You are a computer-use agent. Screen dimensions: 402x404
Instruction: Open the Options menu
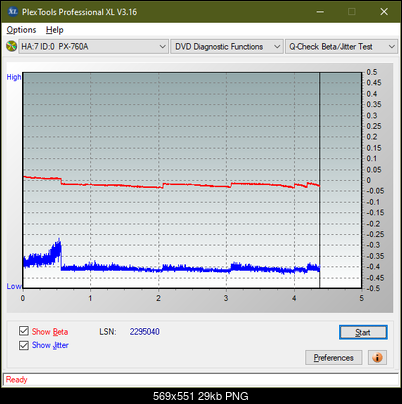(x=21, y=30)
